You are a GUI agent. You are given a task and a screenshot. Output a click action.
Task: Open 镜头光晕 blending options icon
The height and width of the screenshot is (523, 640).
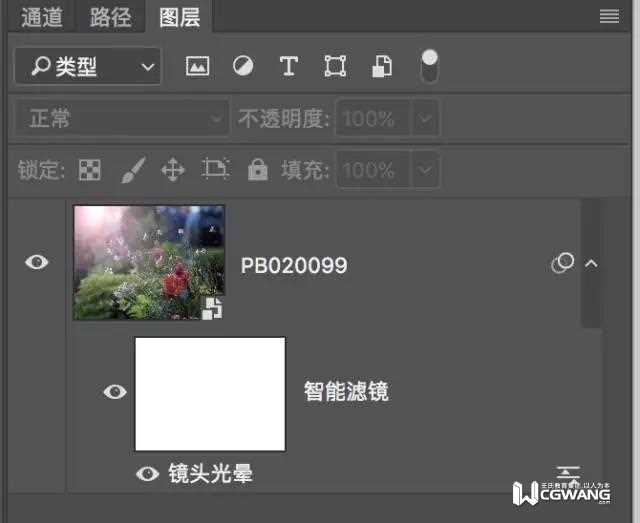click(x=568, y=474)
